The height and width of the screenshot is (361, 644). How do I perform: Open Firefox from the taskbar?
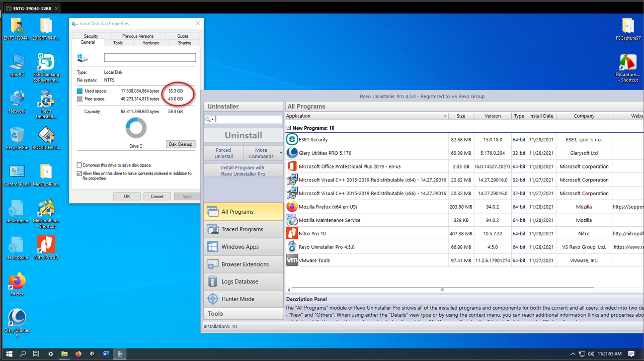point(78,354)
